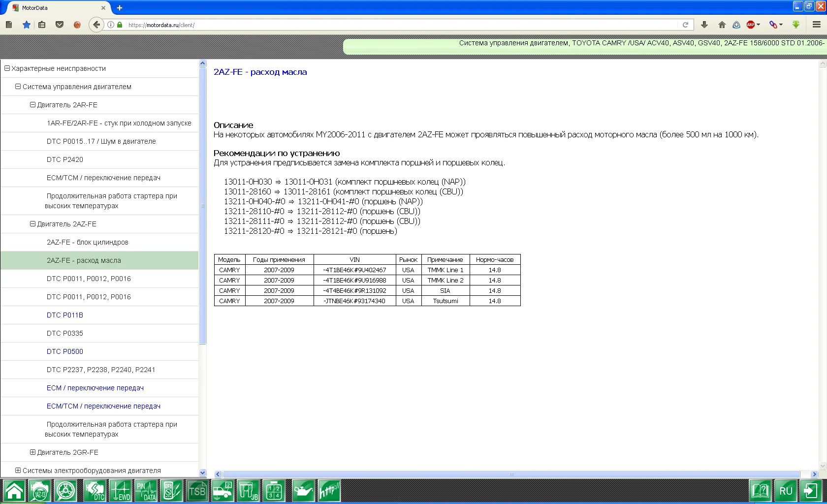Screen dimensions: 827x504
Task: Switch interface language with RU button
Action: pos(786,491)
